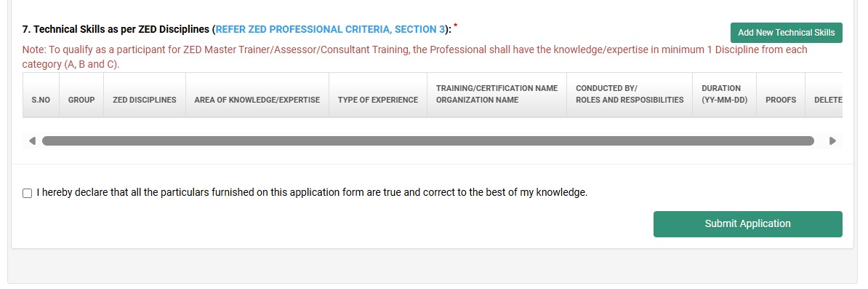Check the declaration checkbox
The width and height of the screenshot is (868, 289).
click(x=27, y=193)
